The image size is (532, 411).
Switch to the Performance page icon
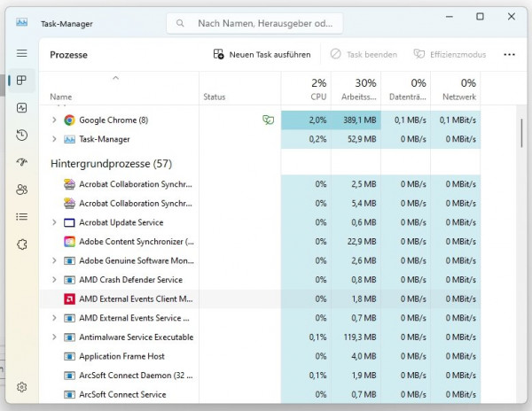(22, 107)
